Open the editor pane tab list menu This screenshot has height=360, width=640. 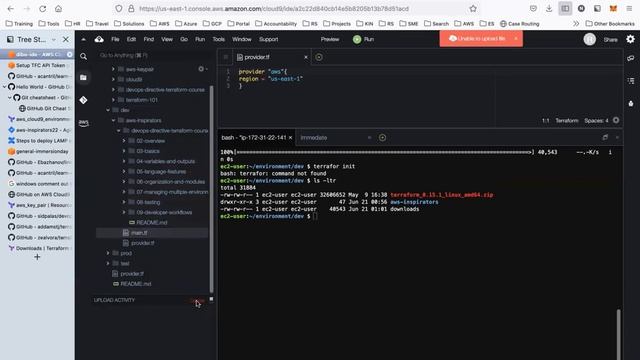coord(225,57)
